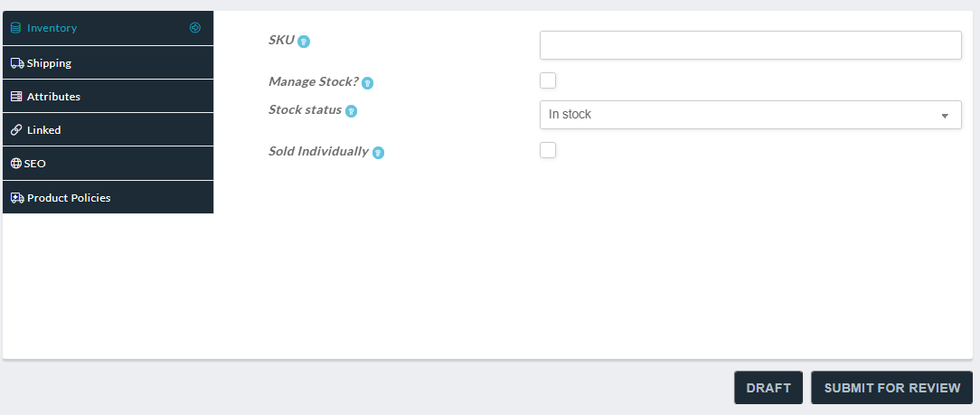
Task: Switch to the Shipping tab
Action: (108, 63)
